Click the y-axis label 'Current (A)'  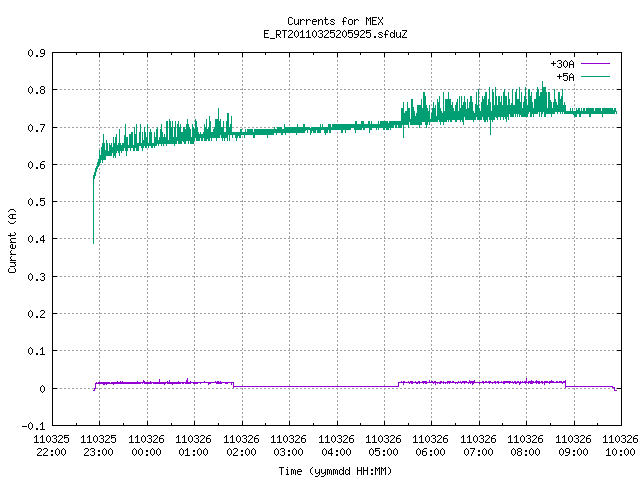(x=12, y=240)
